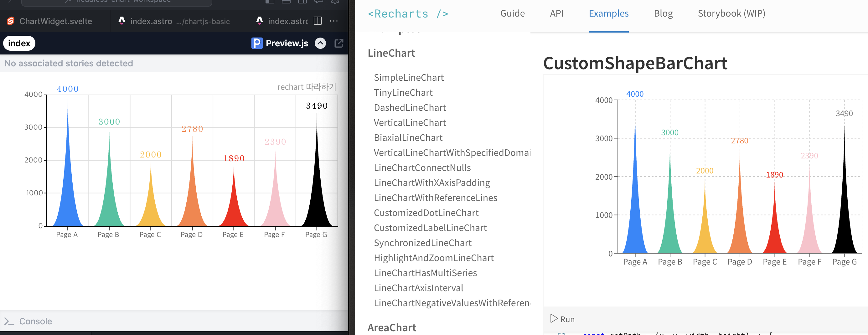This screenshot has width=868, height=335.
Task: Open the API nav item
Action: coord(557,13)
